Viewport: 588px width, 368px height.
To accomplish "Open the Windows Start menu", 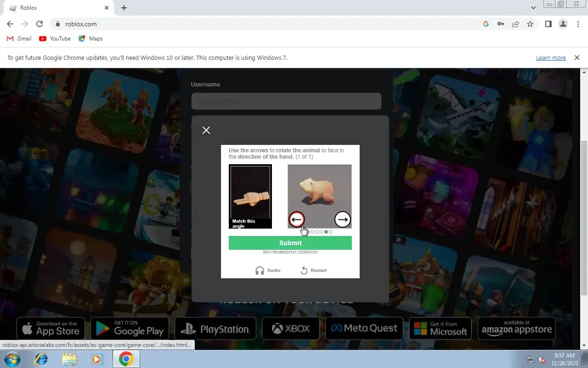I will [12, 359].
